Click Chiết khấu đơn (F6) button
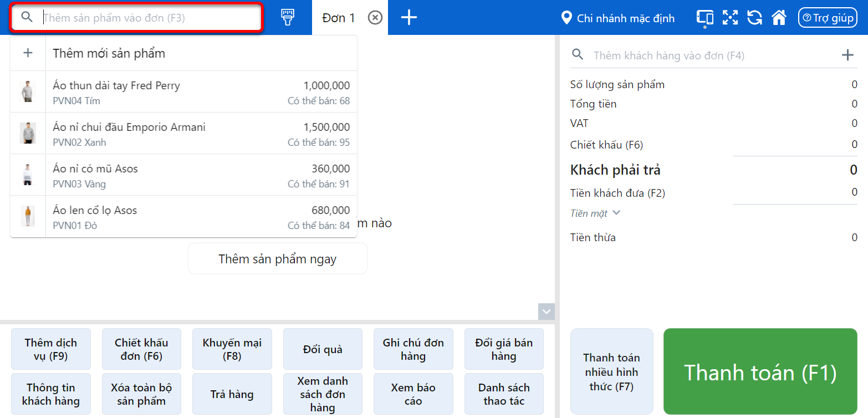 pos(141,349)
